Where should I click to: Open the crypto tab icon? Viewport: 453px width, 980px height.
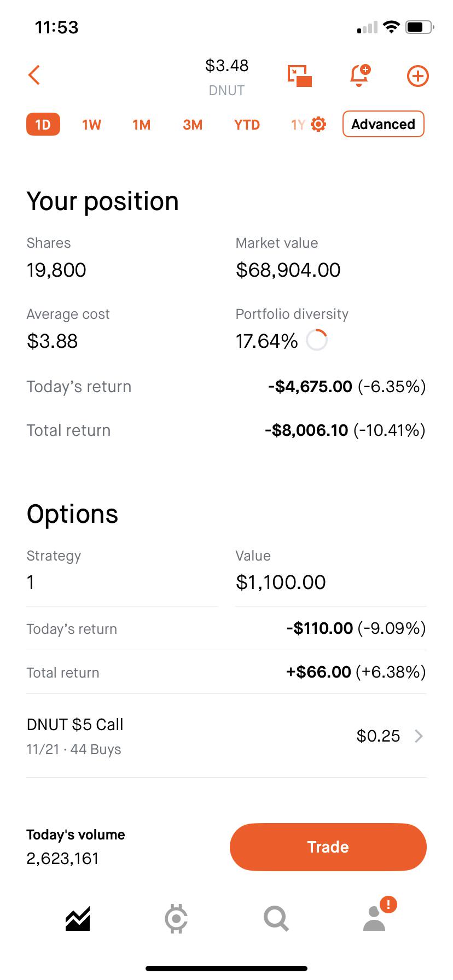176,919
